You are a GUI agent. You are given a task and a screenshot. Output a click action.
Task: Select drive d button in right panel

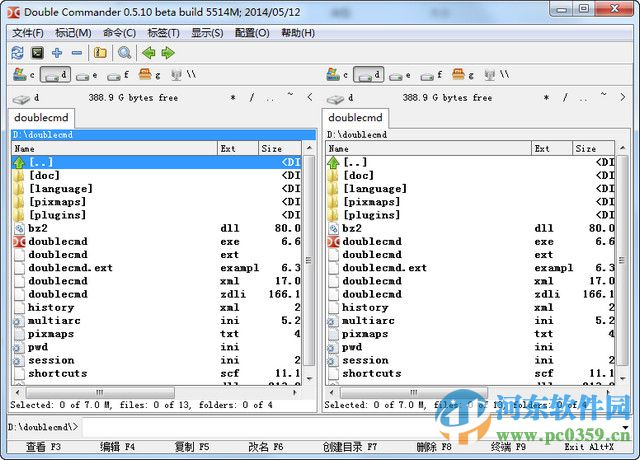pyautogui.click(x=369, y=75)
